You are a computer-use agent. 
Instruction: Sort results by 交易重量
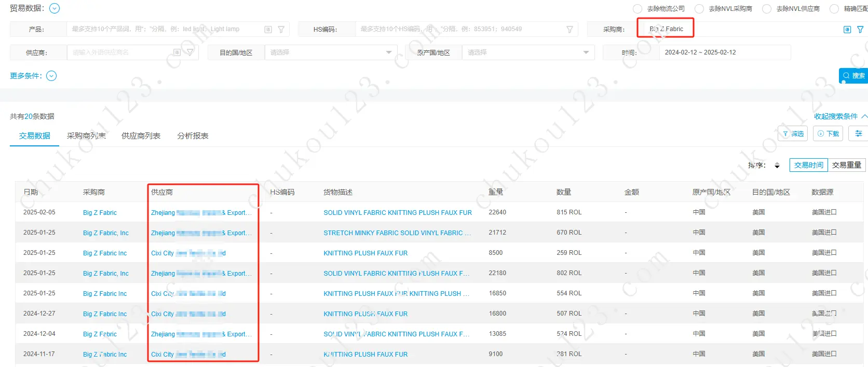click(x=846, y=165)
